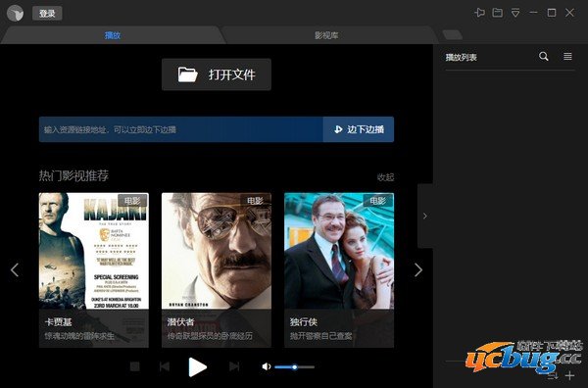This screenshot has height=388, width=588.
Task: Collapse recommendations with 收起 link
Action: 385,177
